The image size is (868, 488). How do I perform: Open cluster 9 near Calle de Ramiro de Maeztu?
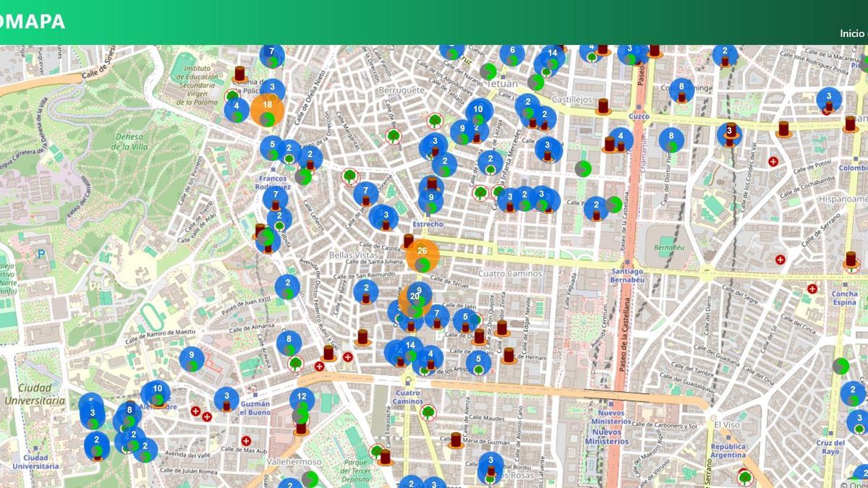tap(192, 359)
